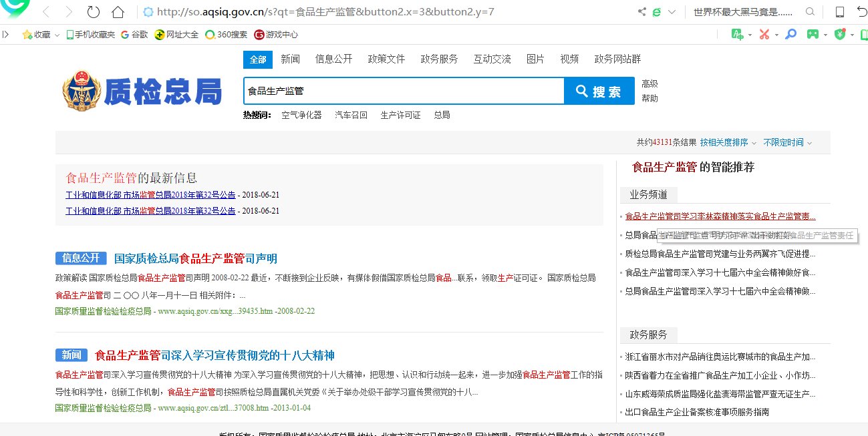Viewport: 868px width, 436px height.
Task: Open the game controller icon on the toolbar
Action: [813, 33]
